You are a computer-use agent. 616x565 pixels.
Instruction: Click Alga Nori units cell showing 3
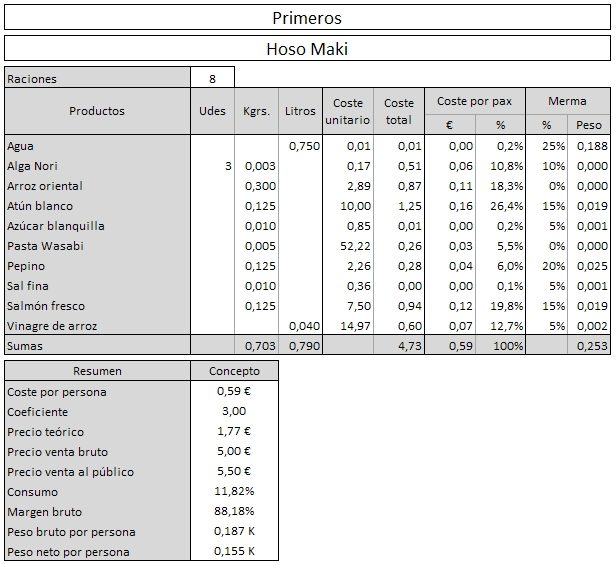213,166
